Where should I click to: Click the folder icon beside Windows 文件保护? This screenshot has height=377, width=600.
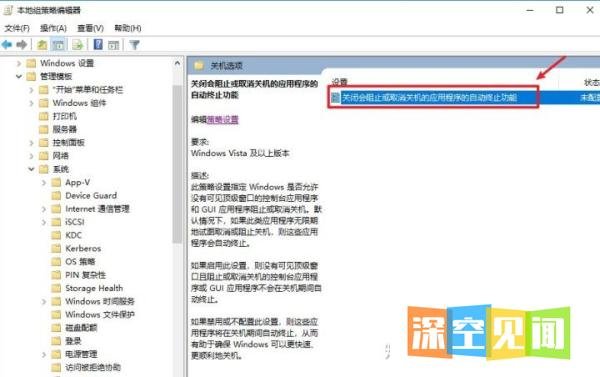(56, 315)
